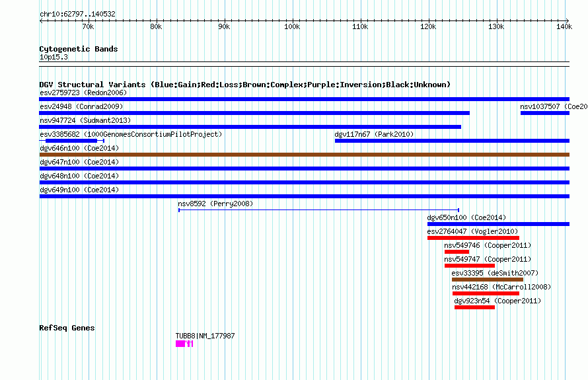Click the 120k mark on the ruler

coord(428,26)
